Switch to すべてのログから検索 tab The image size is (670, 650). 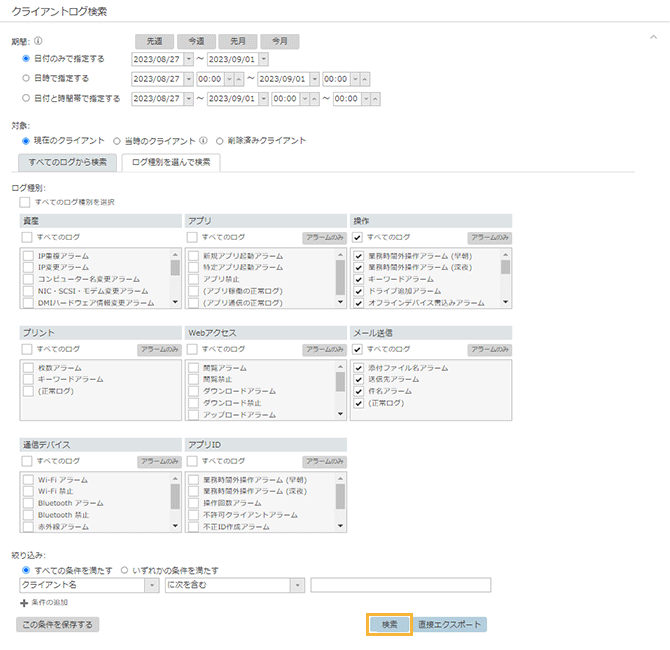[68, 162]
